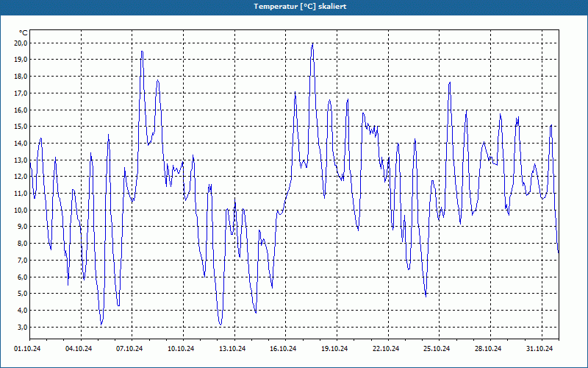This screenshot has width=588, height=368.
Task: Click the 12,0 y-axis label
Action: (x=21, y=177)
